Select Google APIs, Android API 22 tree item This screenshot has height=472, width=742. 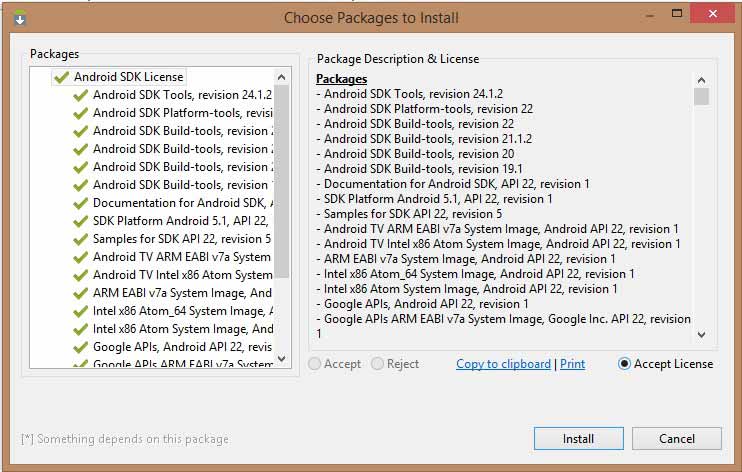click(x=181, y=347)
